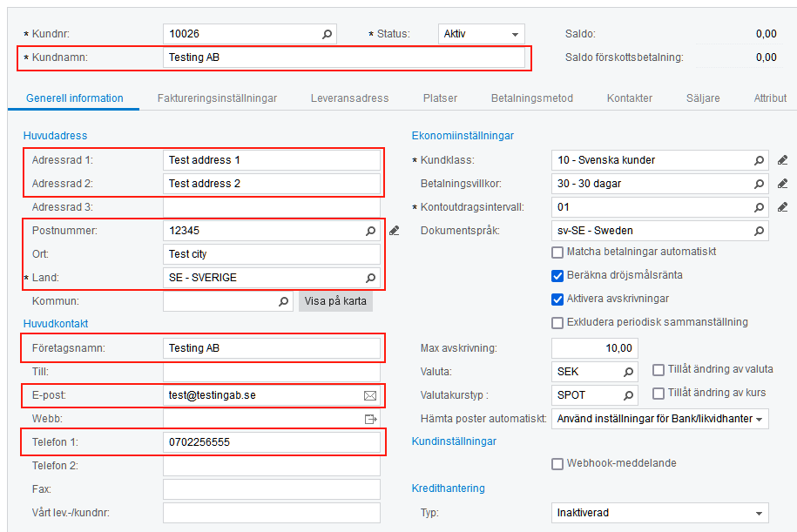Open lookup for Postnummer field

coord(371,231)
